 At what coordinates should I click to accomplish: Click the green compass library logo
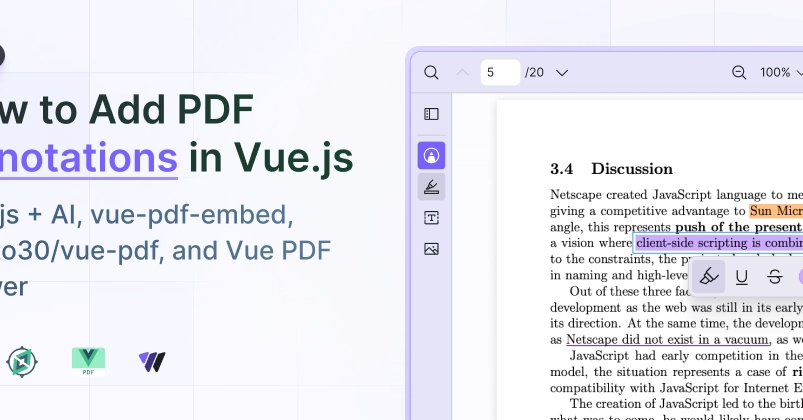(x=22, y=362)
